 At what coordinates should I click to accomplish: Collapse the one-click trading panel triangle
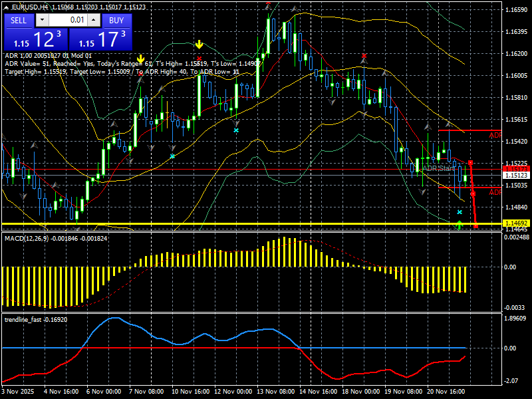(7, 7)
